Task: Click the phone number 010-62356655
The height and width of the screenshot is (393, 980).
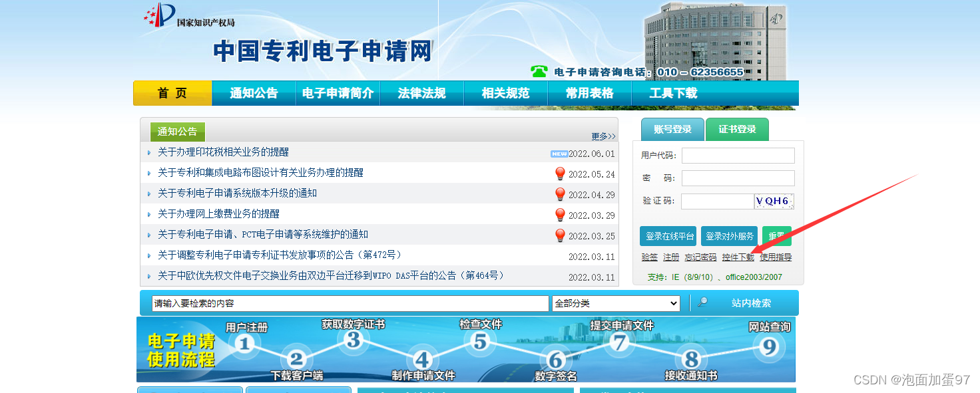Action: 700,72
